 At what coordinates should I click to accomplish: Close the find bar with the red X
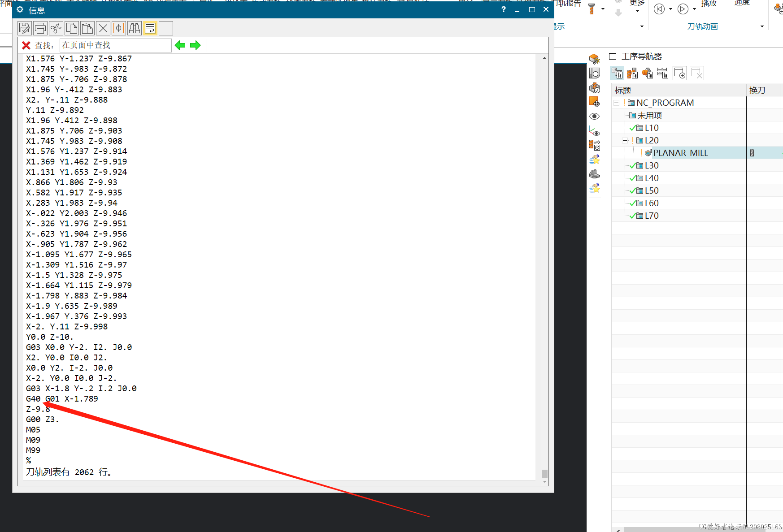tap(26, 45)
